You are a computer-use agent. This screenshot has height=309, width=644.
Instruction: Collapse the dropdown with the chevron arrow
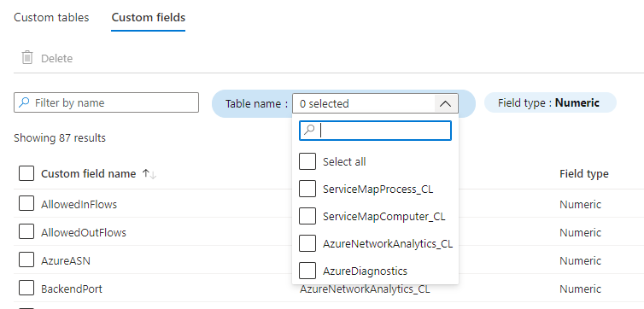[x=445, y=104]
